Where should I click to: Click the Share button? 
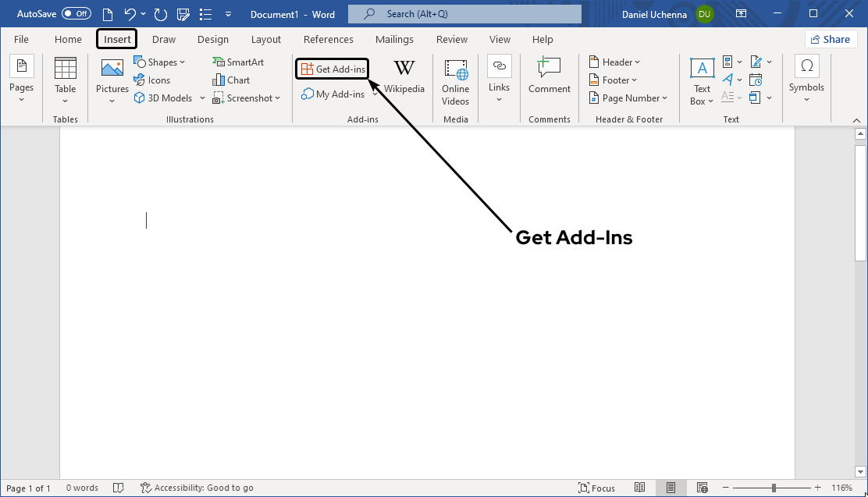[831, 38]
